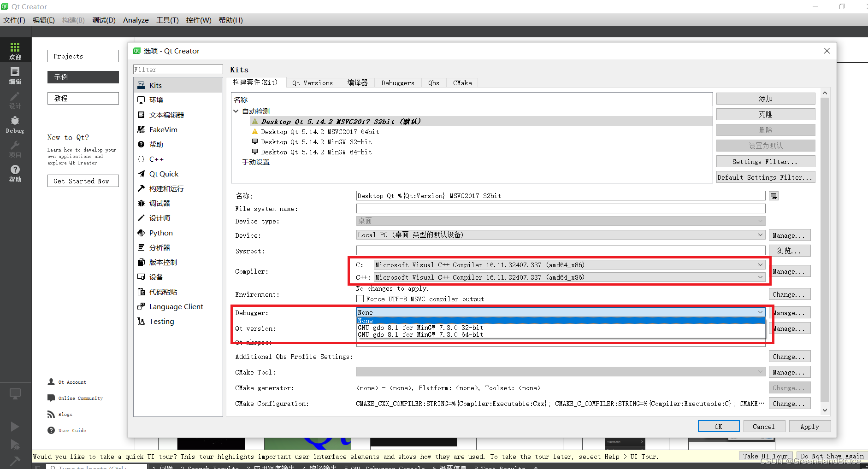Open the Design (设计) mode icon
Image resolution: width=868 pixels, height=469 pixels.
coord(15,100)
